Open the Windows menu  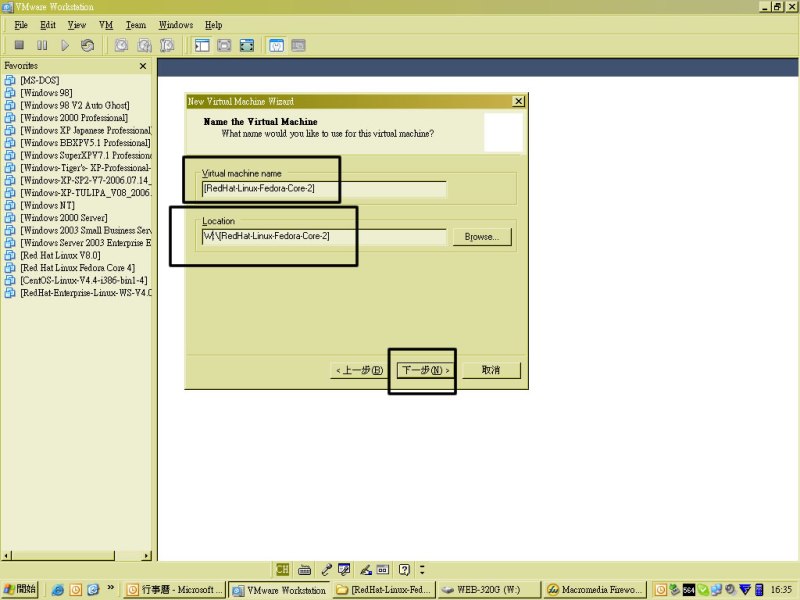coord(176,24)
